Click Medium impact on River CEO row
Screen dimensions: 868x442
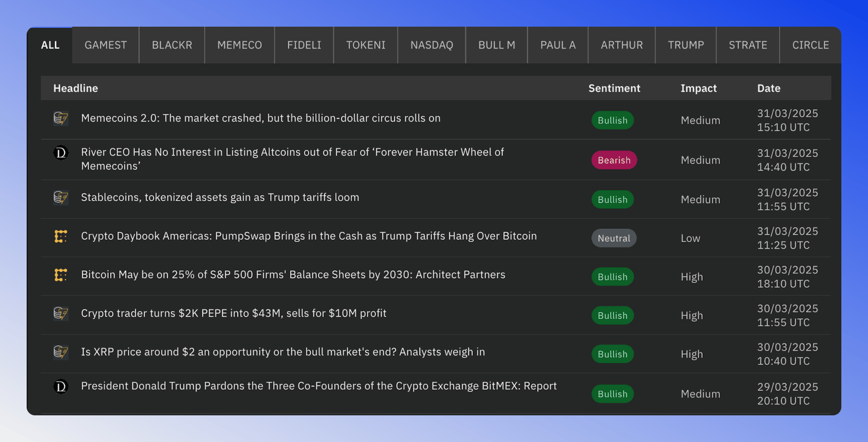click(x=700, y=160)
